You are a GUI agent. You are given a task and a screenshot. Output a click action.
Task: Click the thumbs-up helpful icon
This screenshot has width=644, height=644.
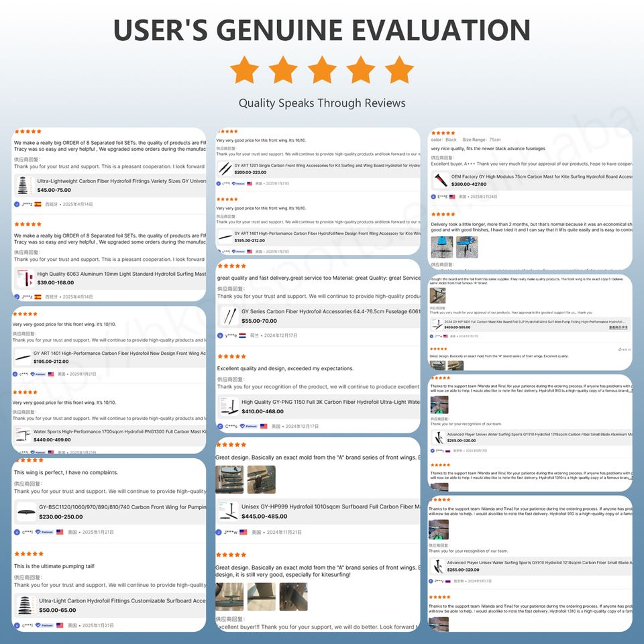620,350
